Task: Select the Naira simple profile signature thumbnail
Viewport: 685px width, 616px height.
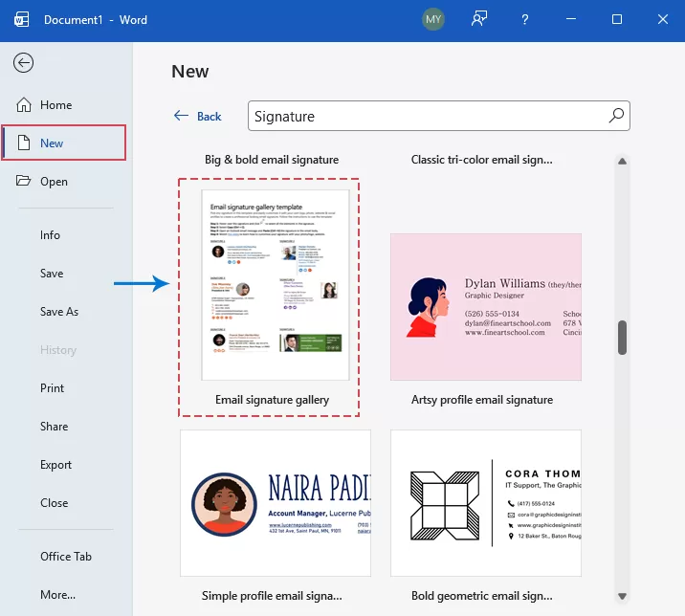Action: [276, 503]
